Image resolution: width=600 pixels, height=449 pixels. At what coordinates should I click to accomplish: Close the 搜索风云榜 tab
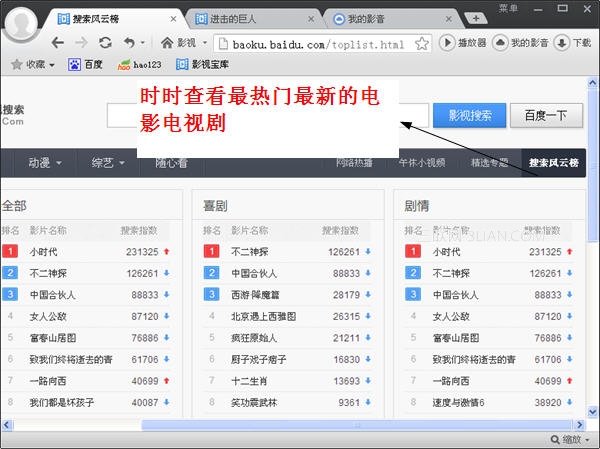pos(173,19)
